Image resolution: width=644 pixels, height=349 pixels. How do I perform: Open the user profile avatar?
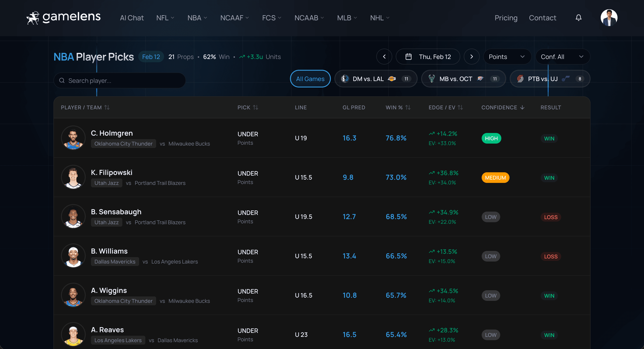pos(609,18)
